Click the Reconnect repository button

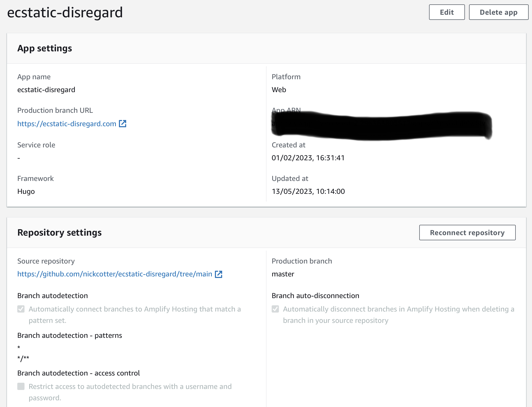click(x=467, y=233)
